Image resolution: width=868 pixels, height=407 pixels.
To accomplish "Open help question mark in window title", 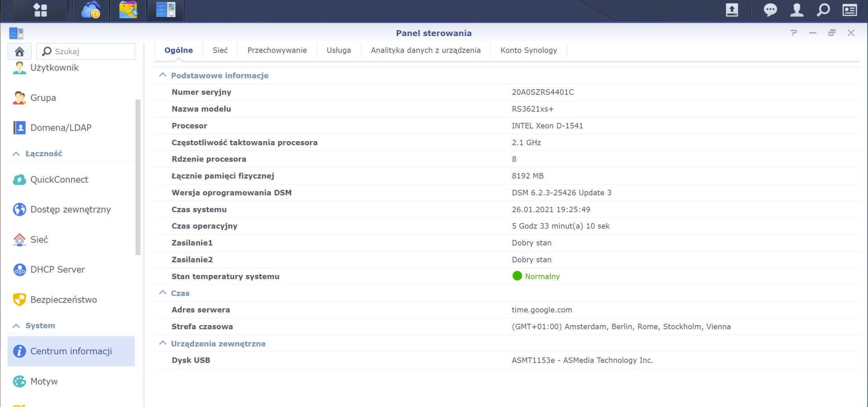I will [793, 33].
